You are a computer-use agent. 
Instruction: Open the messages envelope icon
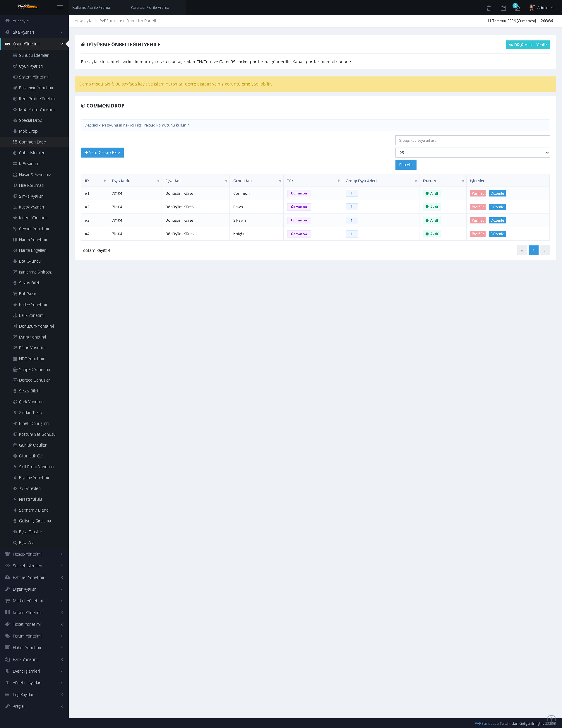click(517, 8)
